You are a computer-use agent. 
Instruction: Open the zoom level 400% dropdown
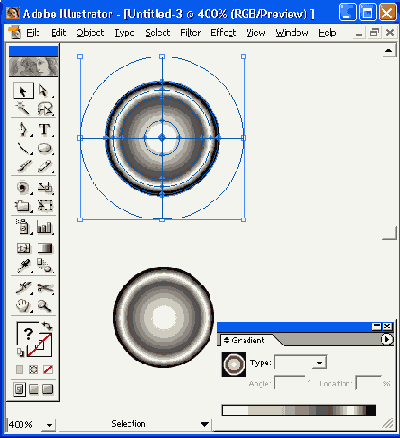tap(49, 425)
